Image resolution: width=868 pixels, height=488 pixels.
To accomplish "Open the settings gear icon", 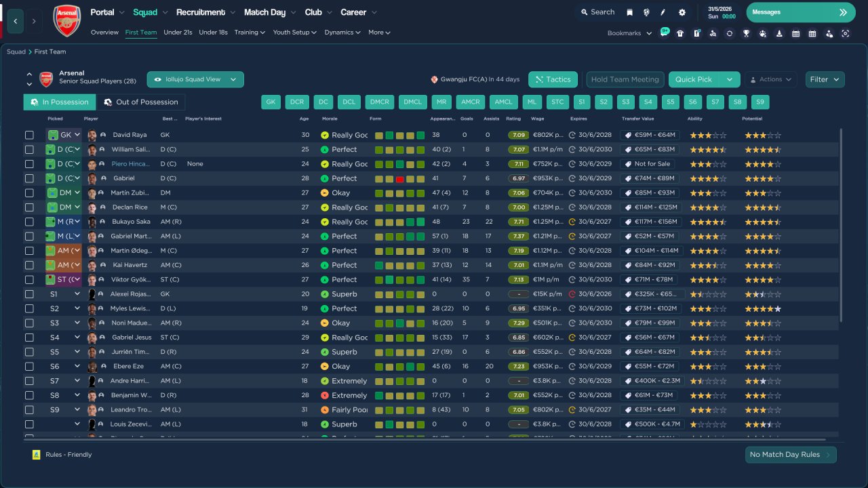I will coord(682,12).
